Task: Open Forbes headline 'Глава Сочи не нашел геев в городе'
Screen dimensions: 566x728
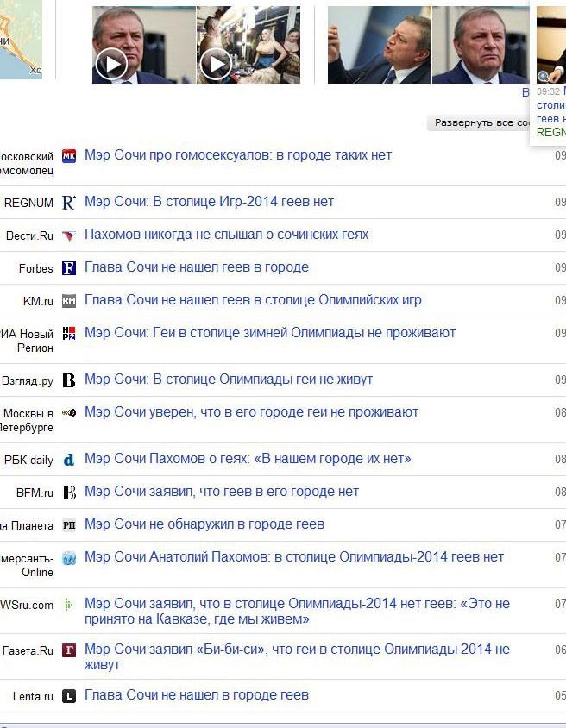Action: pyautogui.click(x=197, y=267)
